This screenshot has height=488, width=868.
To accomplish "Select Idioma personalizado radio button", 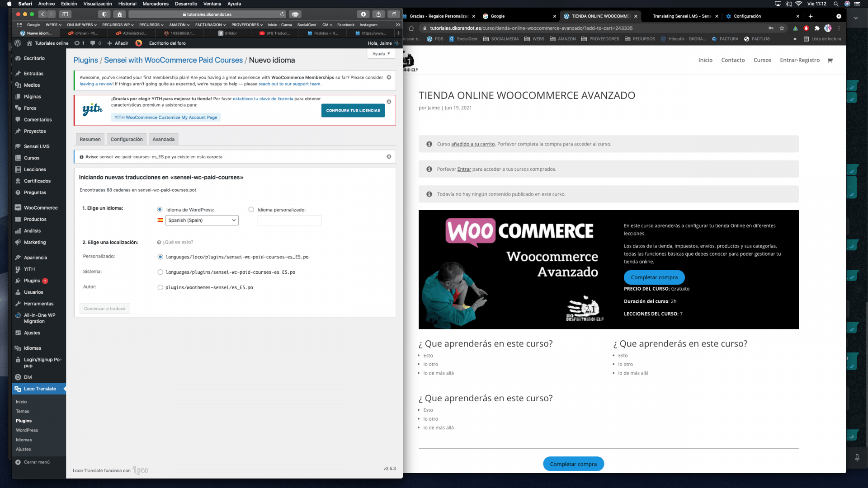I will pyautogui.click(x=251, y=209).
